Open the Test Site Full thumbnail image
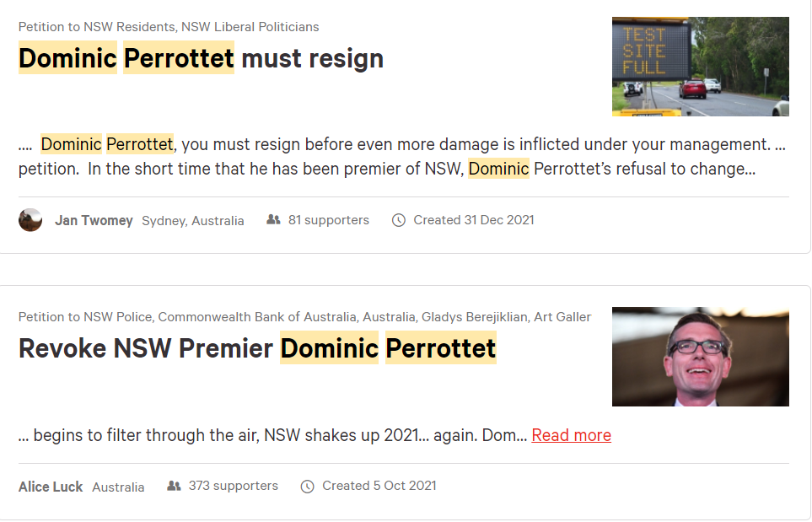 coord(700,67)
